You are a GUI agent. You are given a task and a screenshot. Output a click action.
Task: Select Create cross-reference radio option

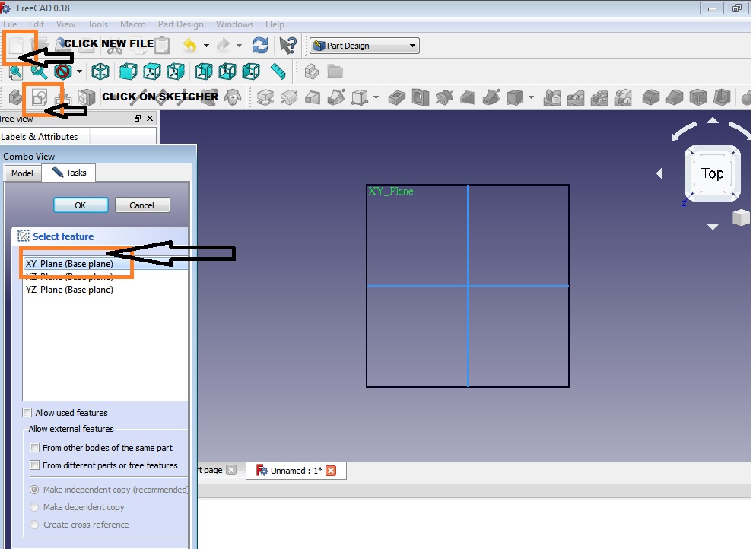tap(34, 525)
